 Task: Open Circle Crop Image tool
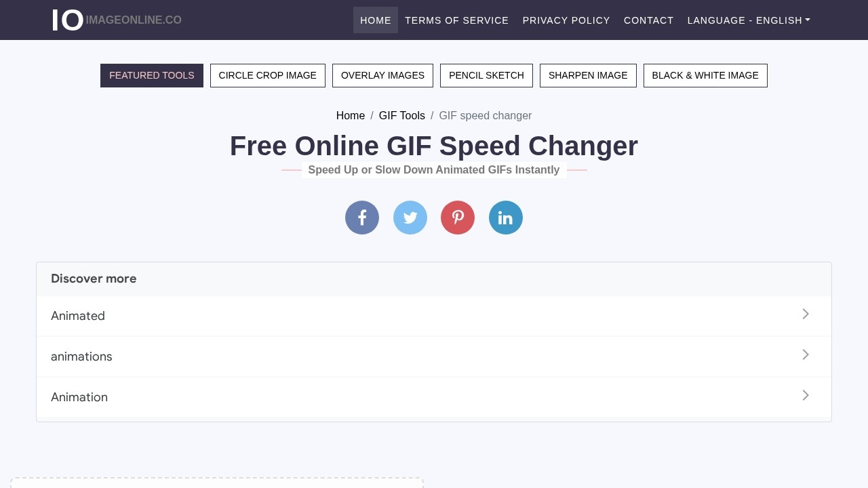(x=267, y=75)
